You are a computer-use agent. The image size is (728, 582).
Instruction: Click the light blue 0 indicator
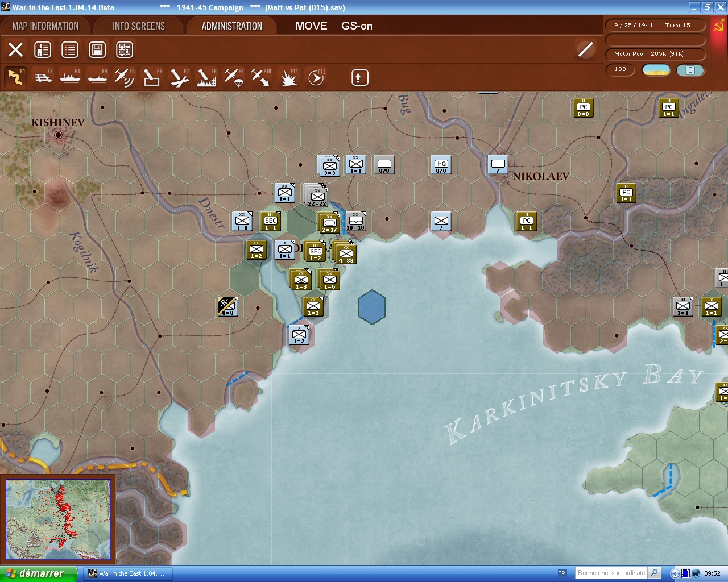tap(690, 70)
